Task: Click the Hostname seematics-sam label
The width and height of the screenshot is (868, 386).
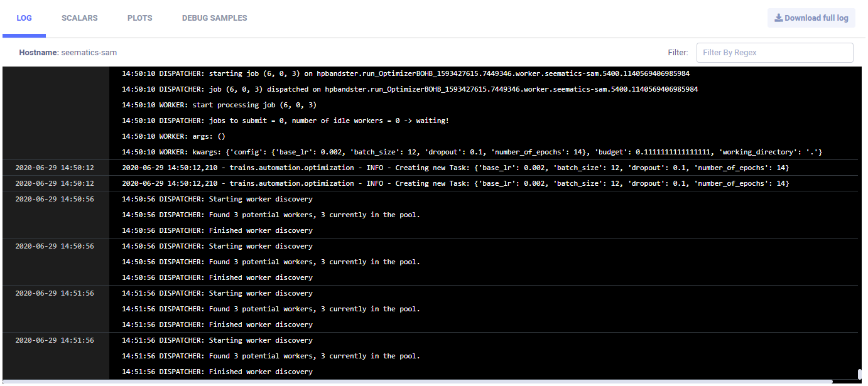Action: (x=68, y=53)
